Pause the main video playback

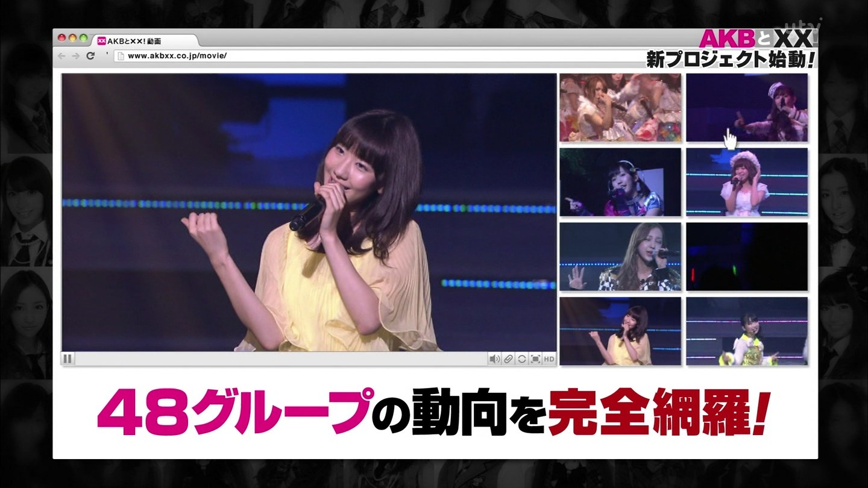[x=68, y=359]
